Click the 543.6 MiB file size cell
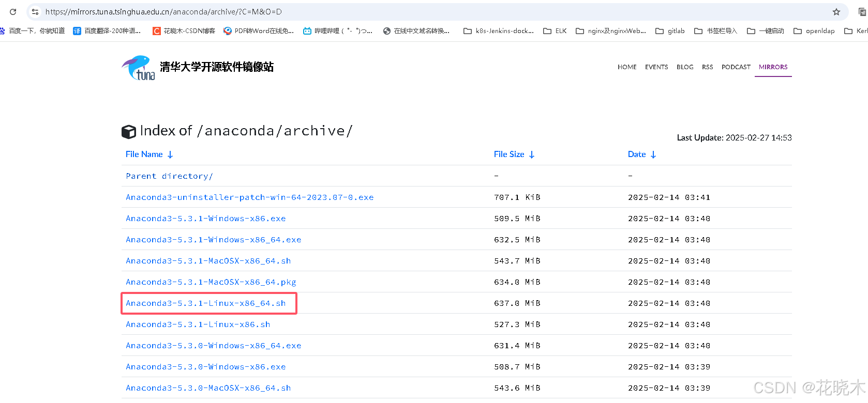868x403 pixels. tap(517, 388)
